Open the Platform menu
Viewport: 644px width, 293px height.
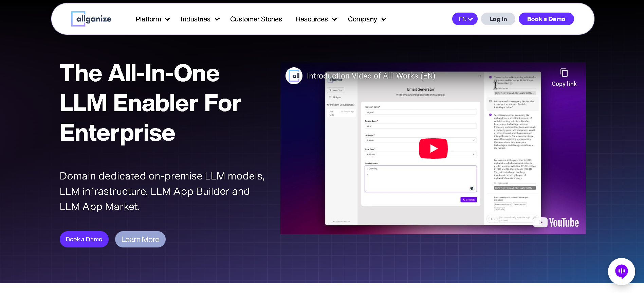(148, 19)
